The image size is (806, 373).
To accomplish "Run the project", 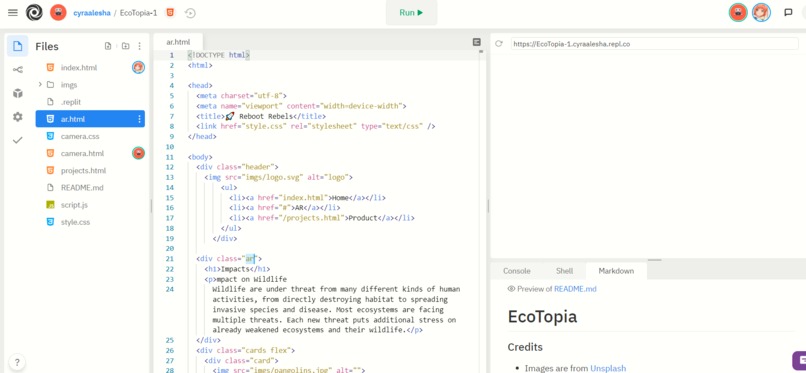I will click(411, 13).
